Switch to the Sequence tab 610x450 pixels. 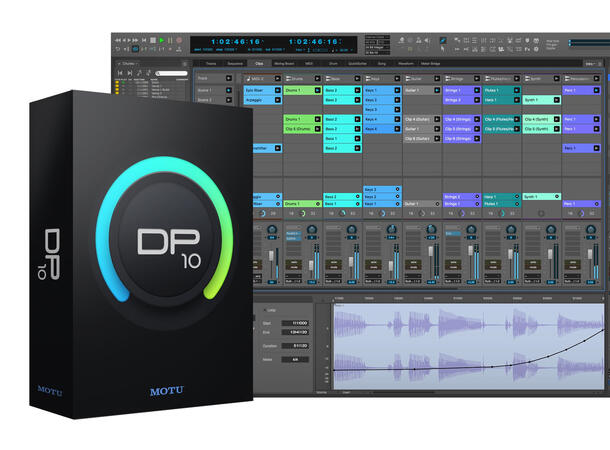tap(235, 63)
